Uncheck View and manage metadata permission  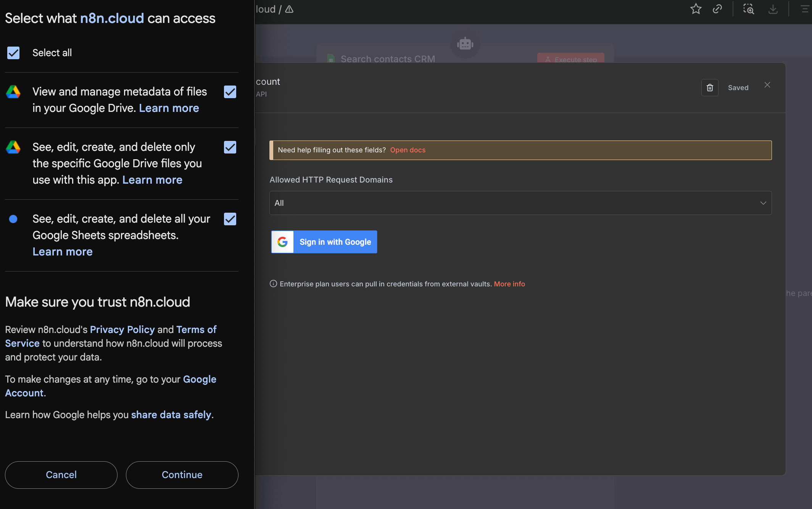(x=230, y=92)
